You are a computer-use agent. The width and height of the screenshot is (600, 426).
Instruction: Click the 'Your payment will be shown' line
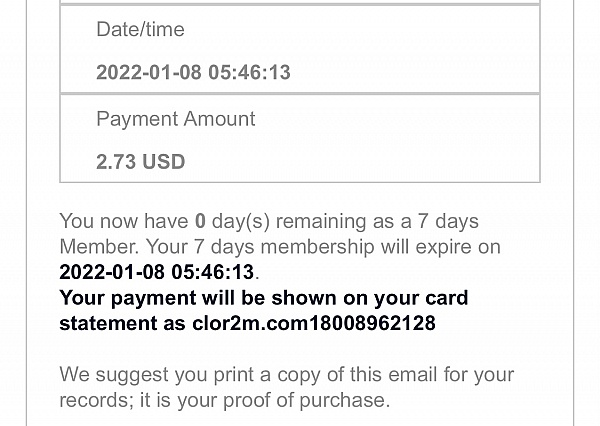click(x=264, y=298)
